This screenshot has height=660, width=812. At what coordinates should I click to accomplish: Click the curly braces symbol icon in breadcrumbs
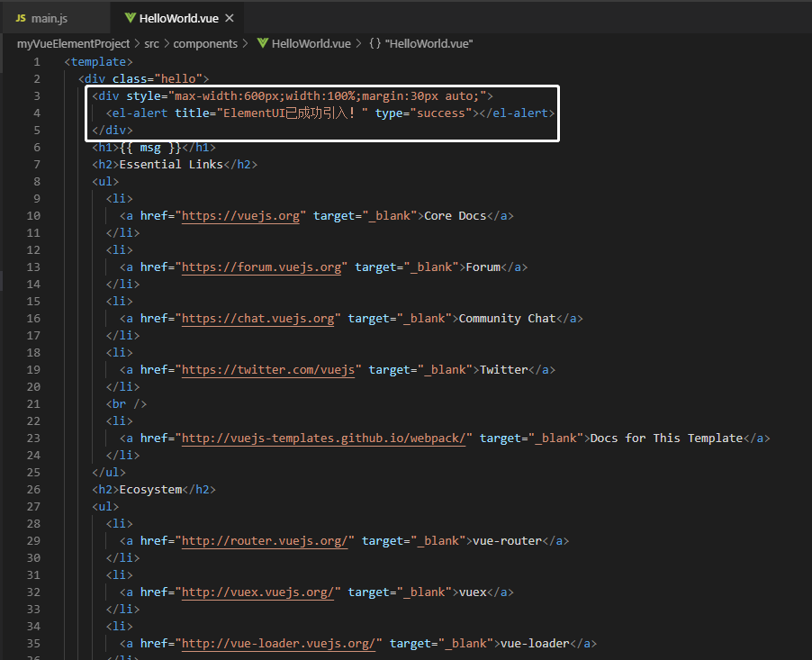click(x=374, y=43)
